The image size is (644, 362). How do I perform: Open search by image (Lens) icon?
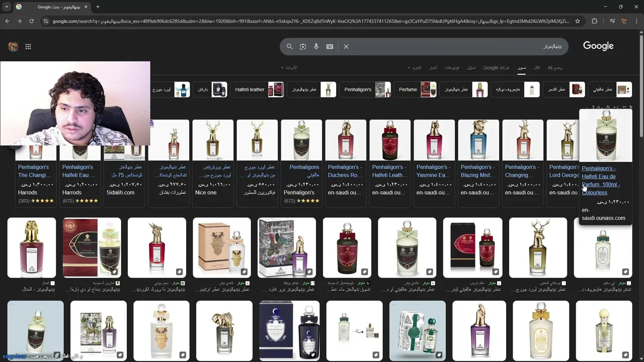click(x=303, y=46)
